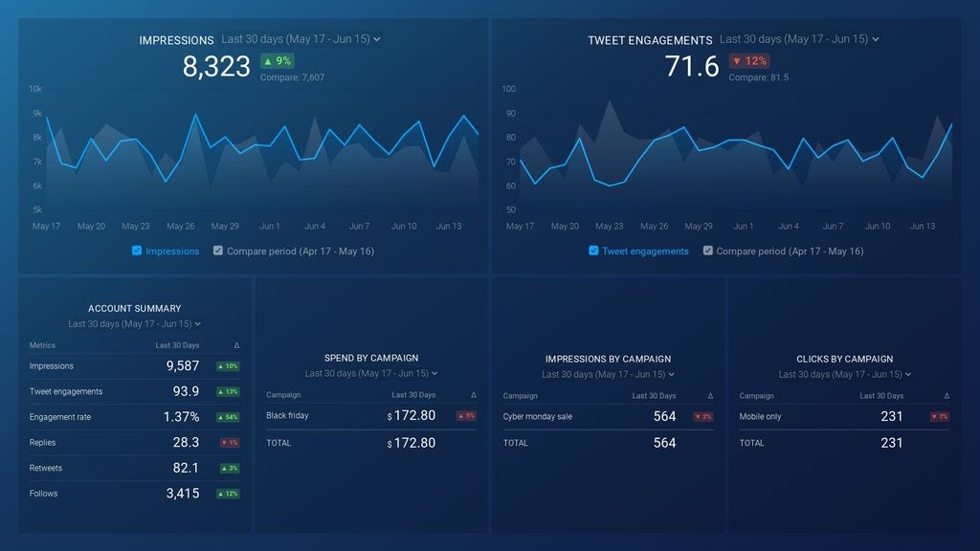Open the Impressions date range dropdown
The image size is (980, 551).
coord(299,39)
